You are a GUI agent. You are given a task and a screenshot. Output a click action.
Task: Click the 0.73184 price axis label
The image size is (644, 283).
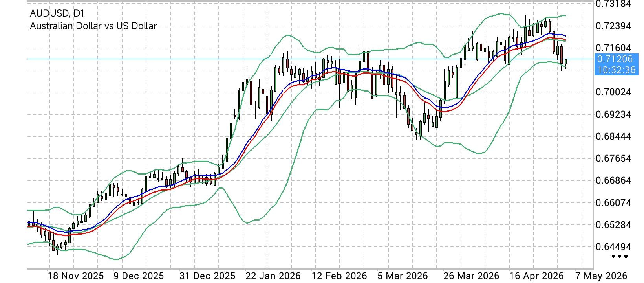(x=613, y=4)
